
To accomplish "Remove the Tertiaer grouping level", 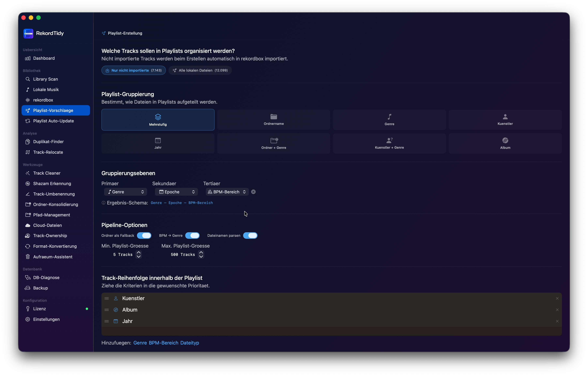I will [253, 192].
